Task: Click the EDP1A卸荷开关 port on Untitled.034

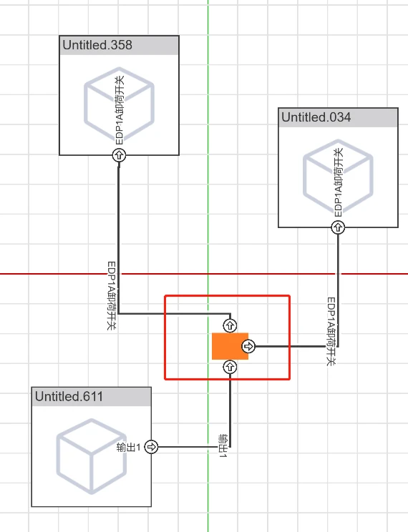Action: point(338,227)
